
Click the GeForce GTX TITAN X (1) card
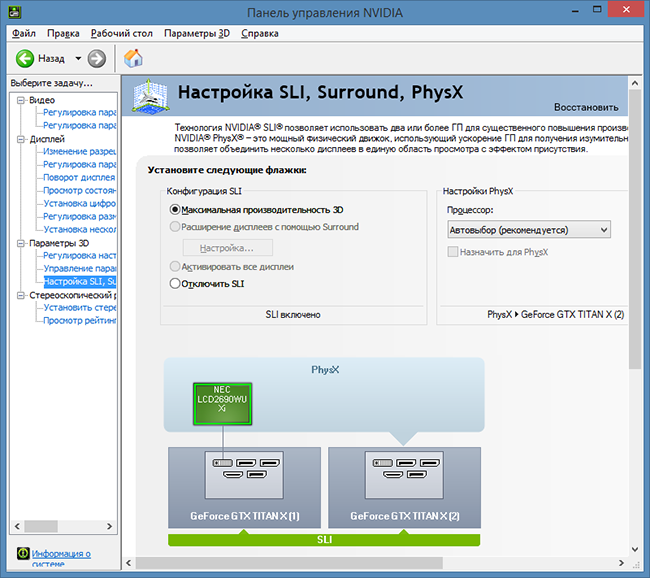245,488
